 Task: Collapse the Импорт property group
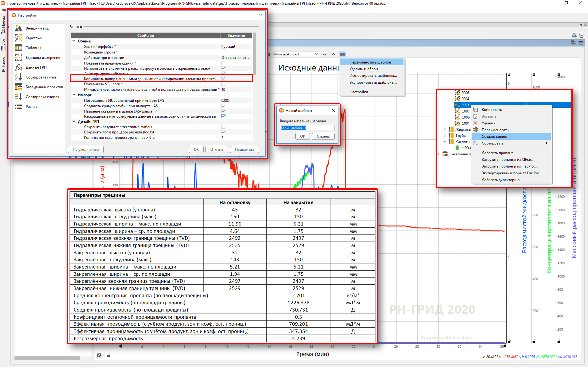(74, 95)
